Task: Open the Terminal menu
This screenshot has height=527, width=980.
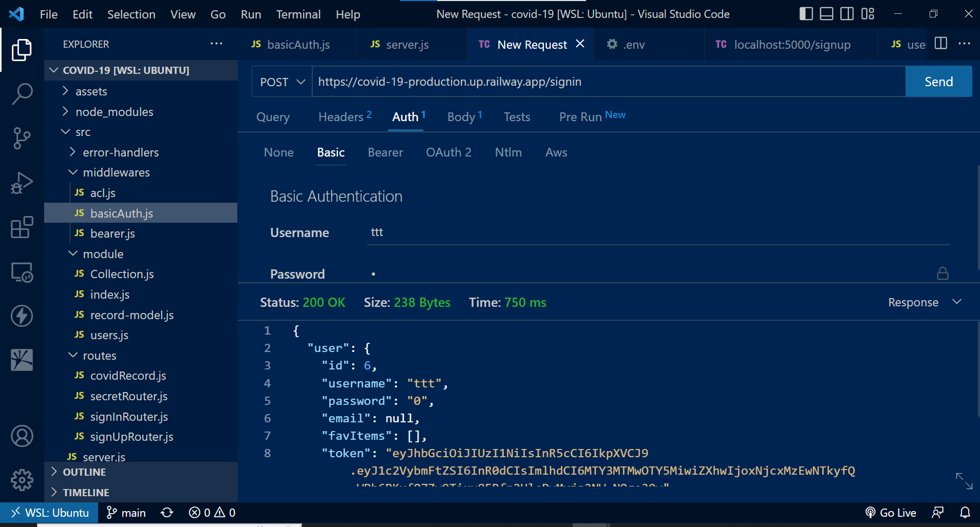Action: (298, 14)
